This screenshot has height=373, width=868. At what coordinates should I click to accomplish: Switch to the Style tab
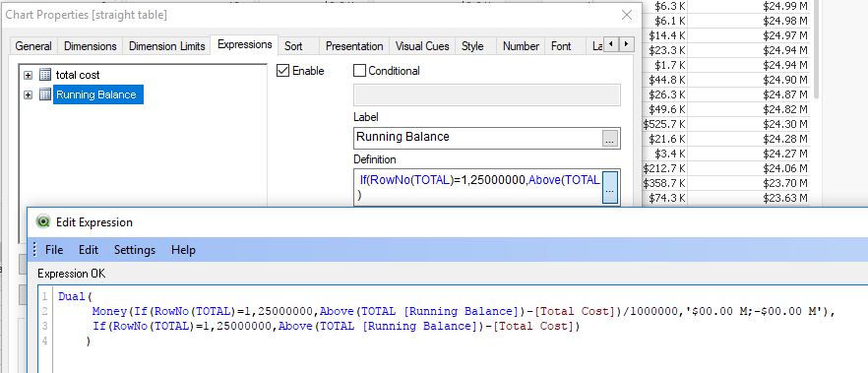click(472, 46)
